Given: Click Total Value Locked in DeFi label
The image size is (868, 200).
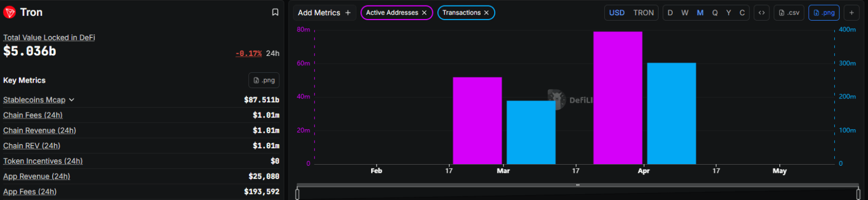Looking at the screenshot, I should [49, 37].
